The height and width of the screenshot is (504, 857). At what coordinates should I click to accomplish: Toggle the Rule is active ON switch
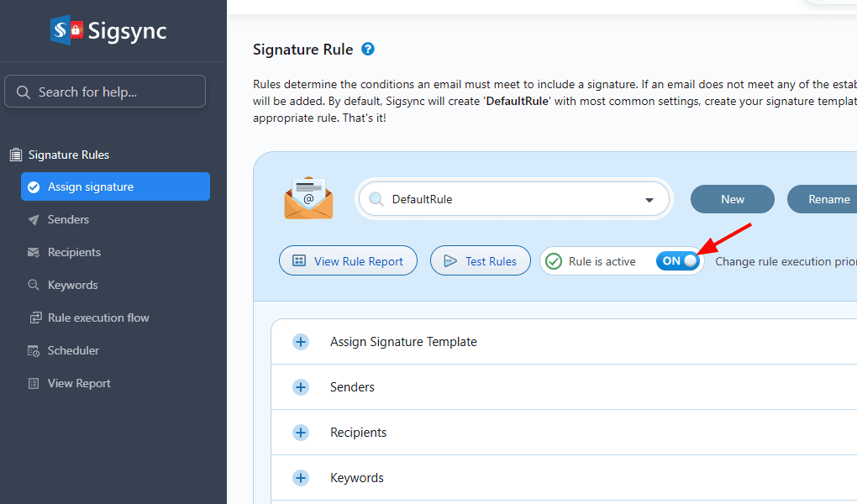[x=678, y=261]
